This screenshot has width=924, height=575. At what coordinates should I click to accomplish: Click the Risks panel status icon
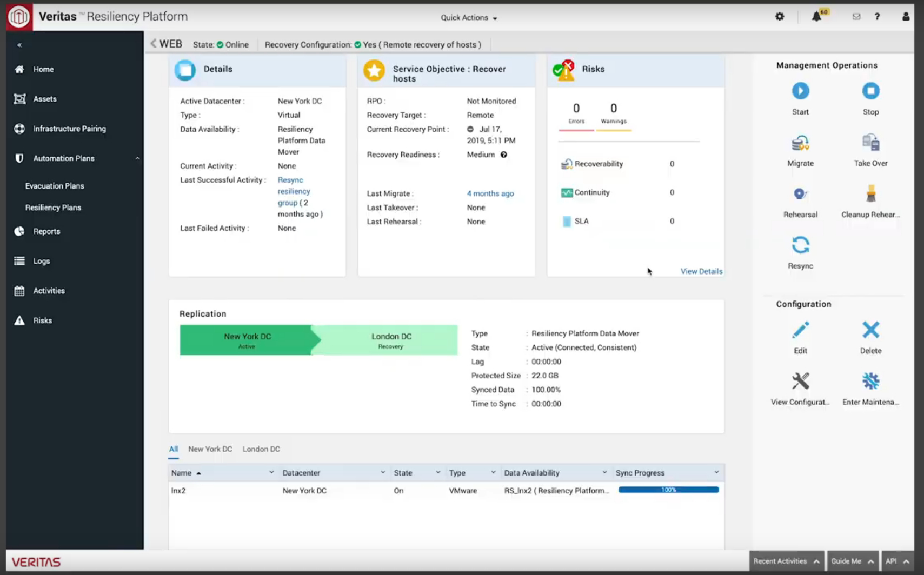click(563, 70)
